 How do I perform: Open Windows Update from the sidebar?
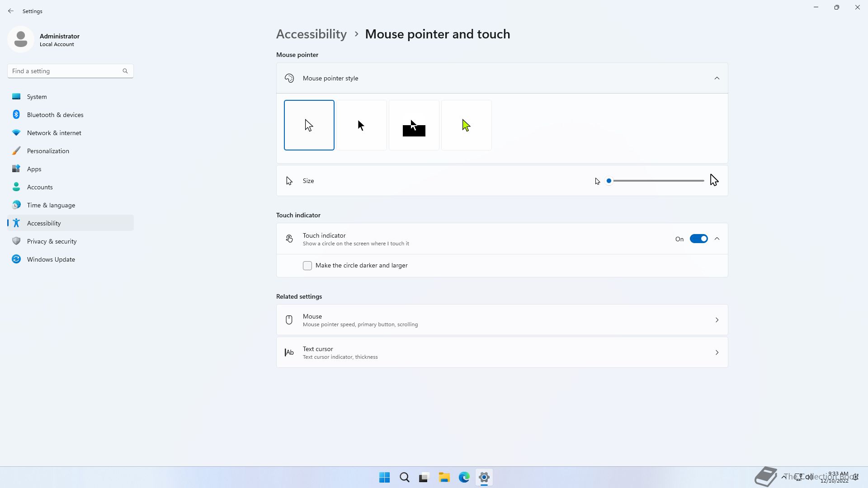click(51, 259)
